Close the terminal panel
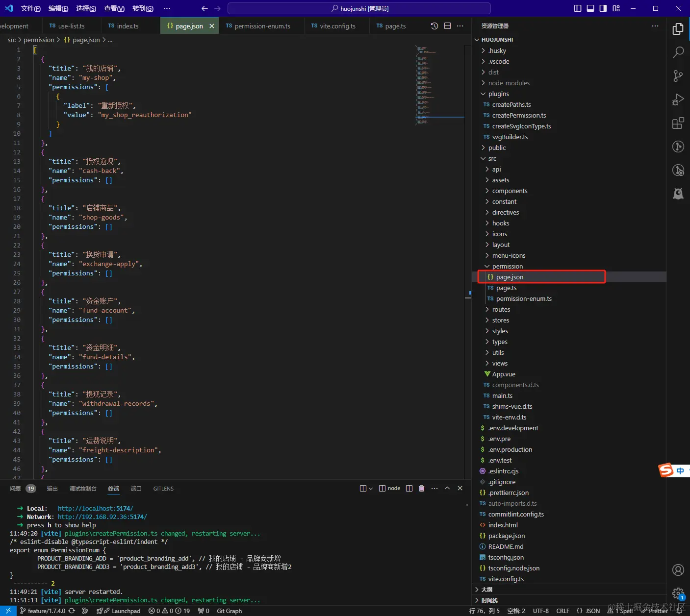This screenshot has height=616, width=690. (460, 488)
